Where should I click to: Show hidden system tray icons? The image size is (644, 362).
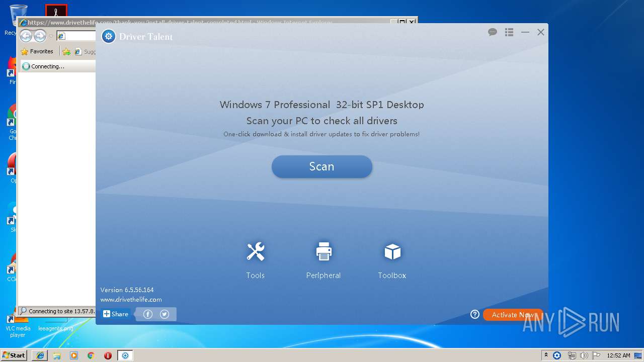[x=546, y=355]
